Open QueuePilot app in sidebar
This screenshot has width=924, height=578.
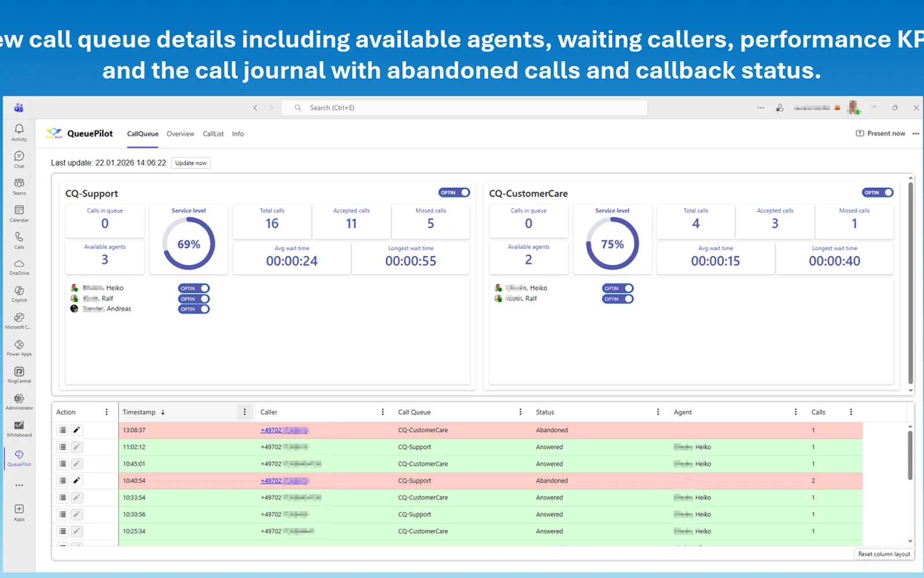coord(19,458)
